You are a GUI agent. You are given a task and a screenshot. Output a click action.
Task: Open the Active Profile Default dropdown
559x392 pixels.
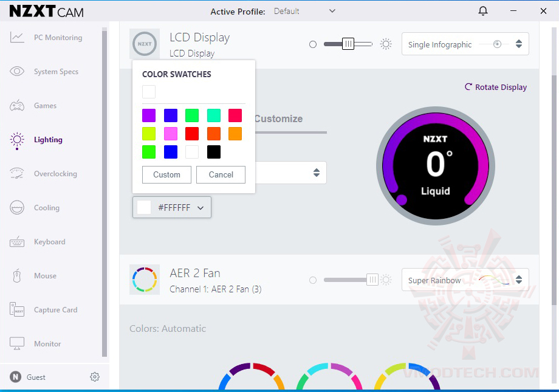click(x=305, y=12)
